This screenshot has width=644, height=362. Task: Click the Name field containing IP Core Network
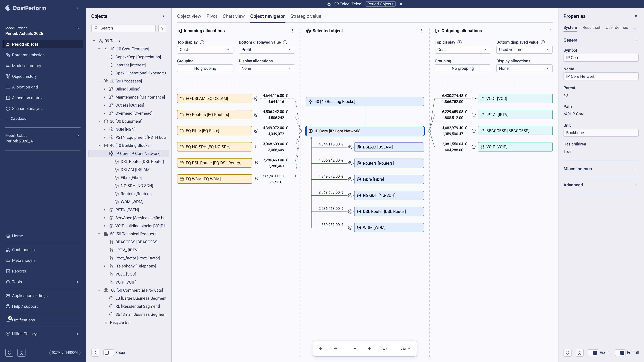[x=601, y=76]
